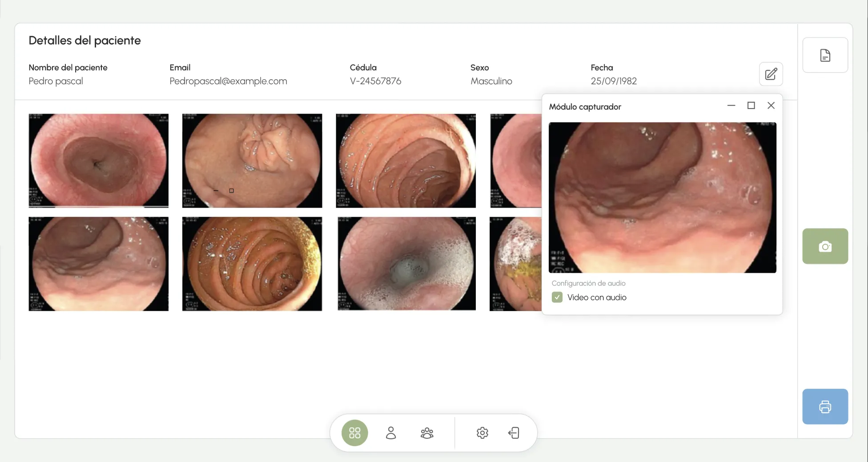Click the patient name Pedro pascal
Screen dimensions: 868x462
[56, 81]
